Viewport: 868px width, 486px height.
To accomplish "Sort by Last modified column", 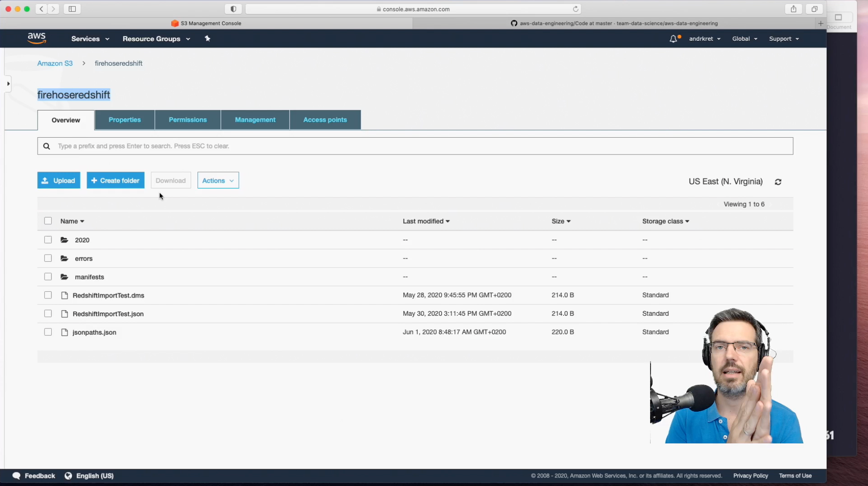I will (x=426, y=221).
